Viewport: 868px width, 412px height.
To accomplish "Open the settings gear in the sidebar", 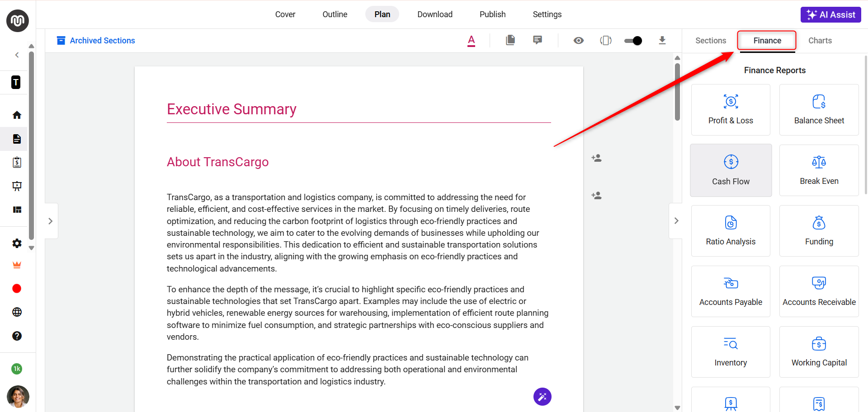I will click(x=17, y=243).
